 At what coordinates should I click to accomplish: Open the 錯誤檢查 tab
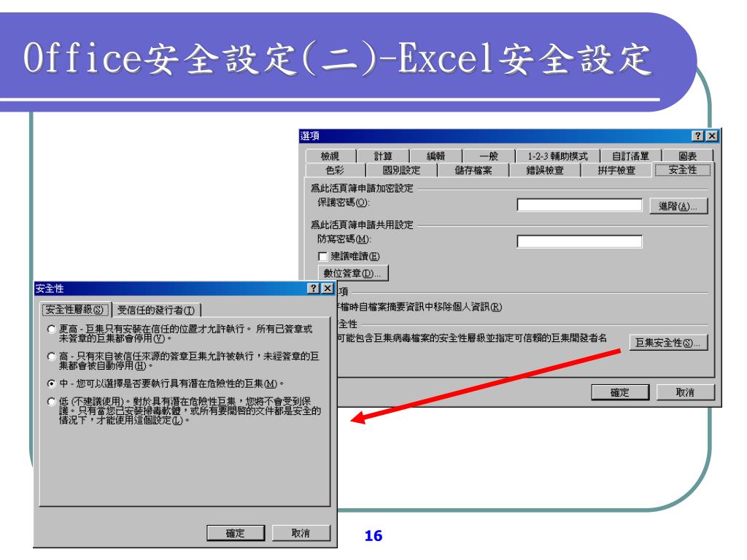click(x=545, y=170)
